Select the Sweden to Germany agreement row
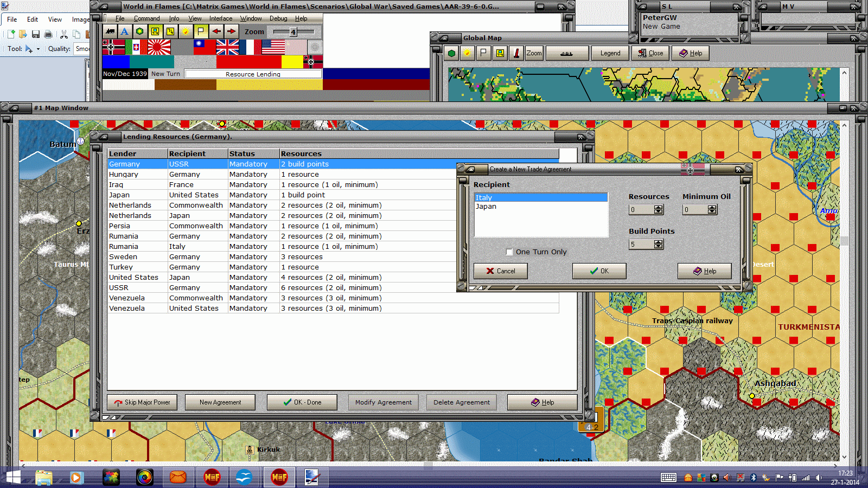 click(x=333, y=257)
